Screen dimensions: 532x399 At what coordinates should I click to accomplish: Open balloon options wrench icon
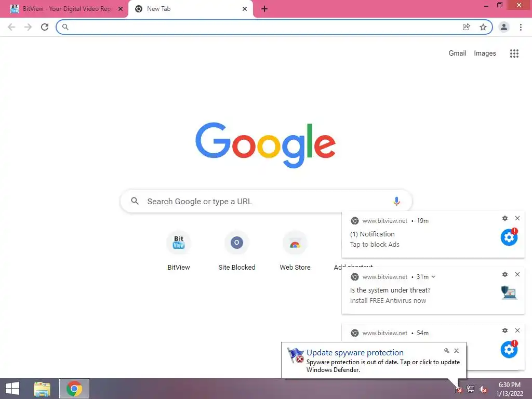click(446, 351)
